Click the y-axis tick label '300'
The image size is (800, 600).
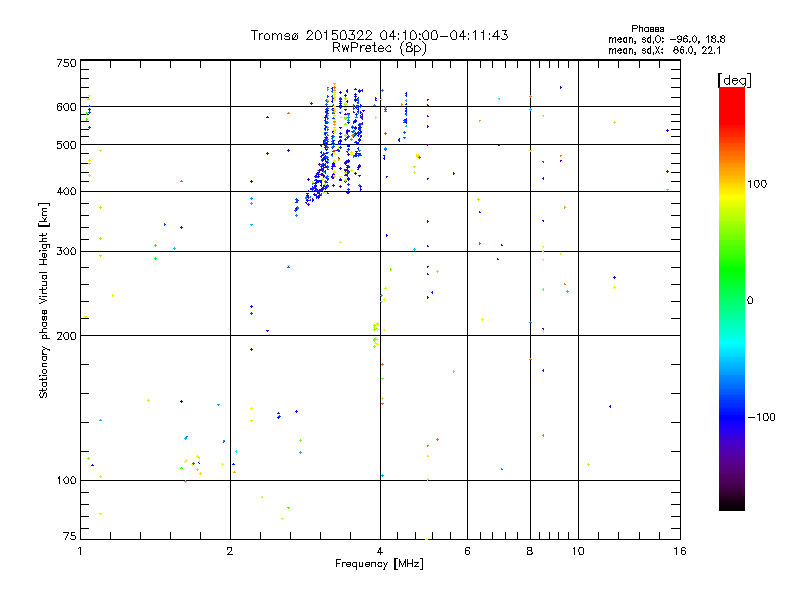coord(66,252)
